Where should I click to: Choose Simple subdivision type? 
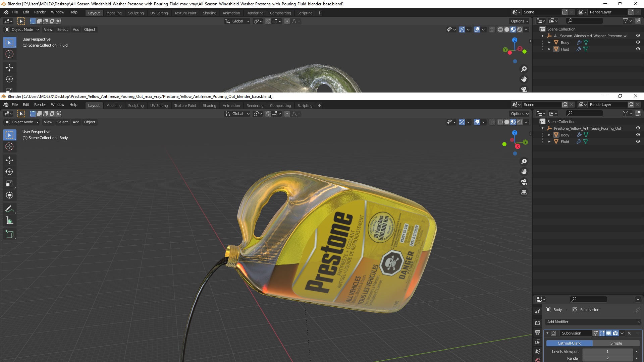coord(616,343)
